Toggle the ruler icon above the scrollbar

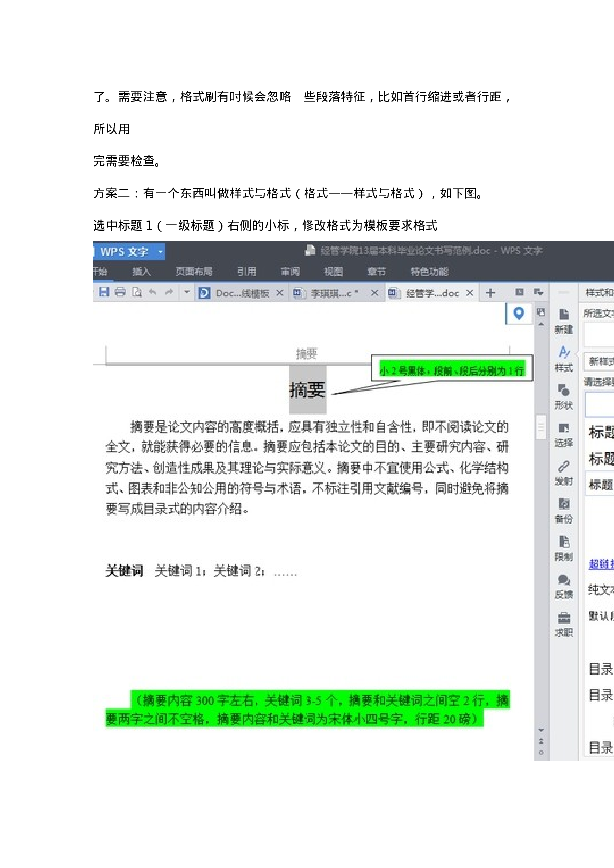tap(541, 312)
